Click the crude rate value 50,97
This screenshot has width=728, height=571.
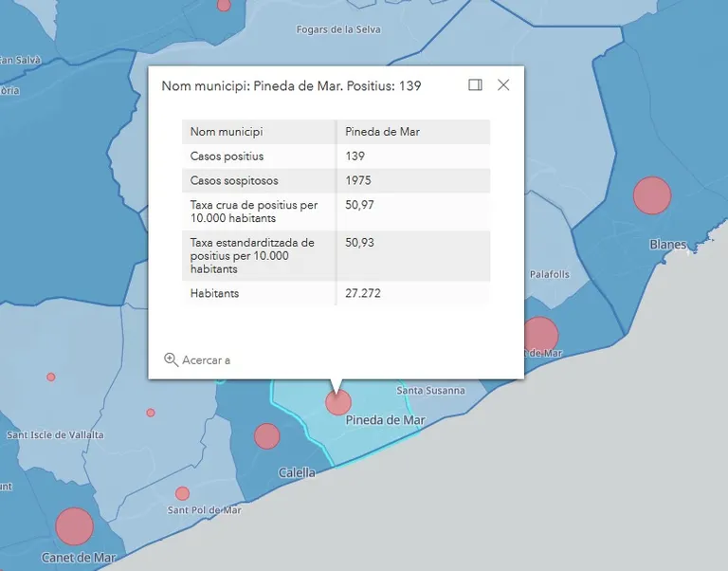coord(359,205)
